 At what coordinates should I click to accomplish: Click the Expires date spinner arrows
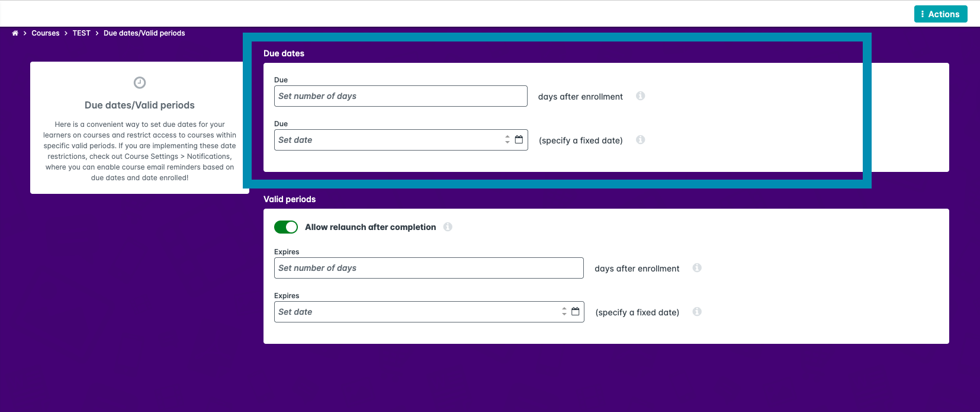pyautogui.click(x=564, y=312)
